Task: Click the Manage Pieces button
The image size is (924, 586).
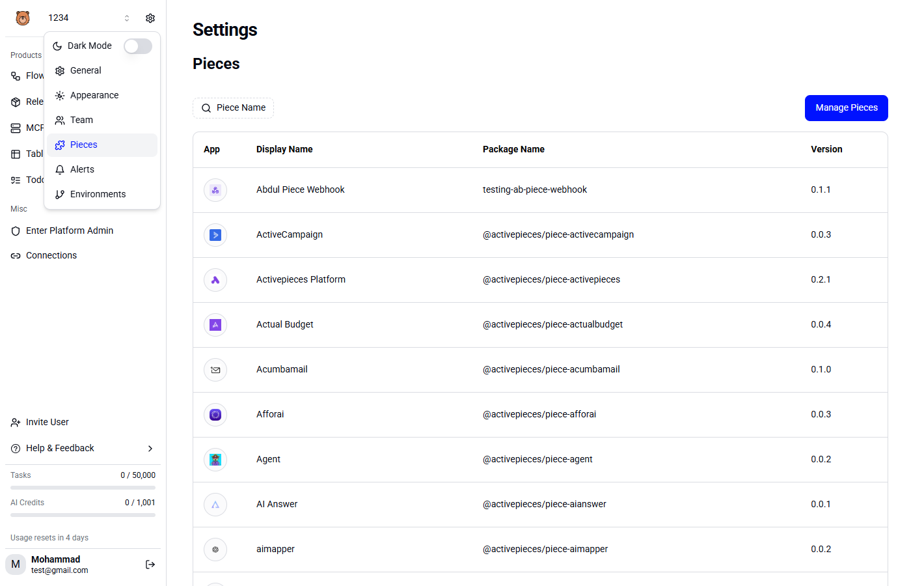Action: 846,108
